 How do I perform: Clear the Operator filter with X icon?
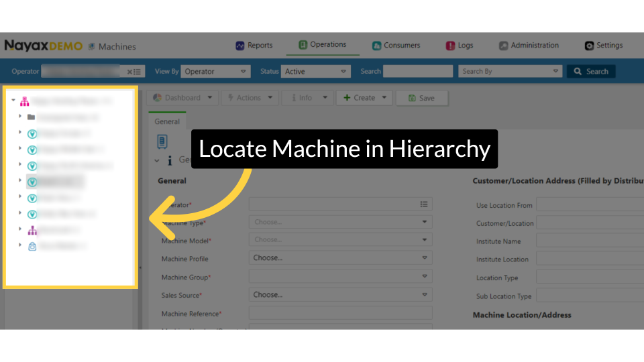129,72
